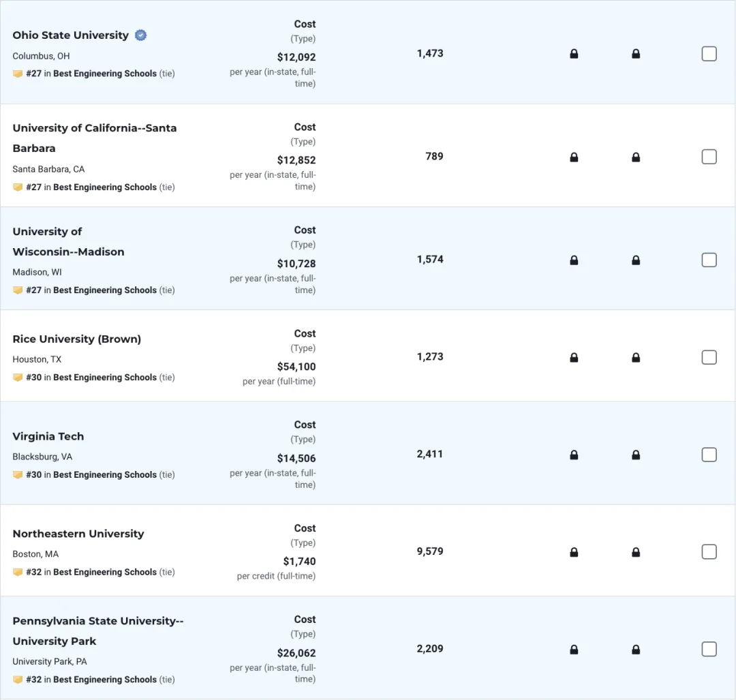Click the ranking badge icon under Penn State
This screenshot has width=736, height=700.
click(x=18, y=680)
